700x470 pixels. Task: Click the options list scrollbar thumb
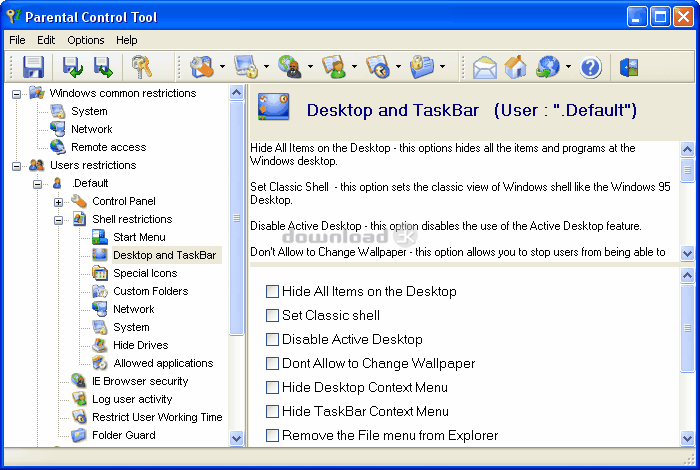687,328
